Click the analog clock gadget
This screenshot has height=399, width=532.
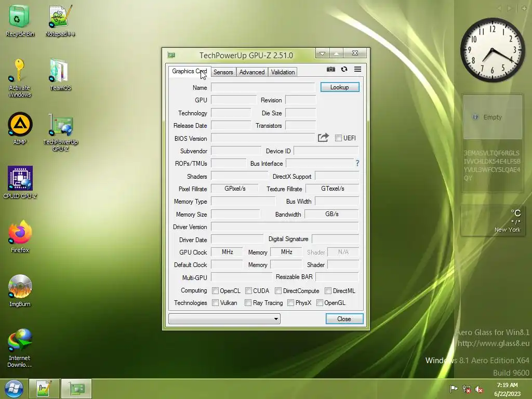493,50
